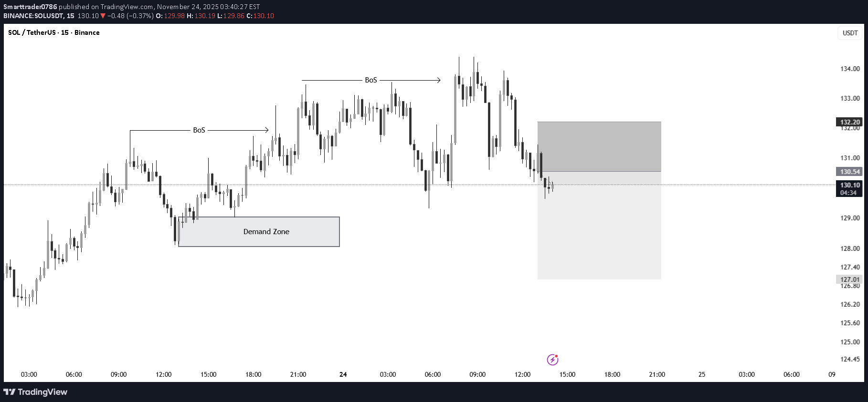The height and width of the screenshot is (402, 868).
Task: Click the lower BoS label
Action: [199, 130]
